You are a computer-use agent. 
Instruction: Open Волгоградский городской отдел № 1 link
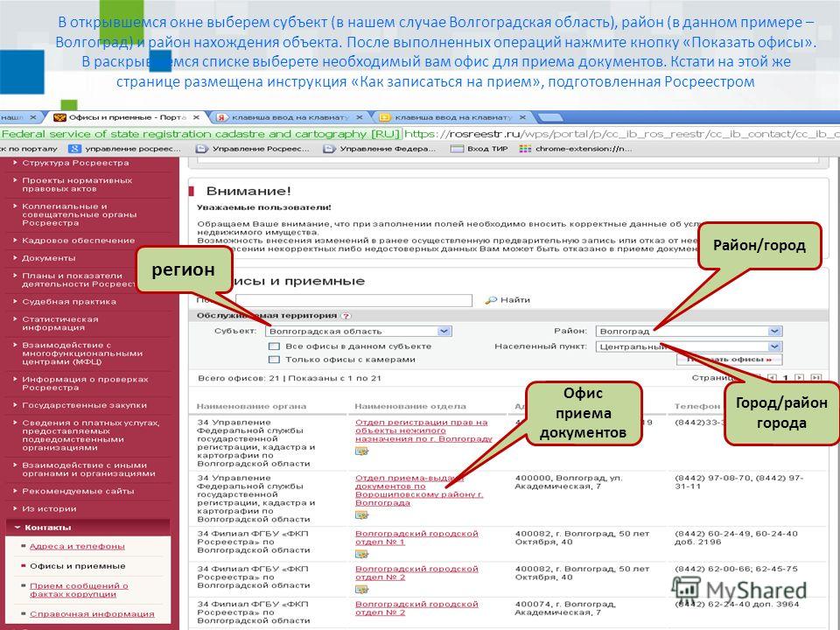416,538
